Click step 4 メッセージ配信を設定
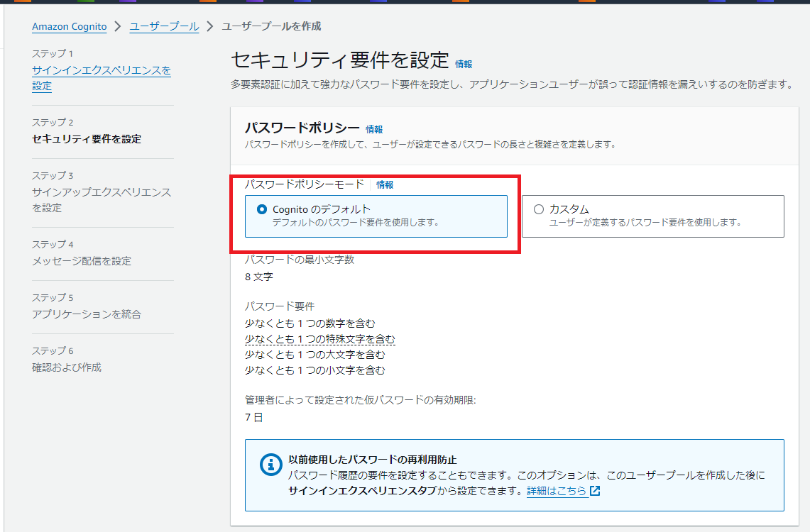This screenshot has width=810, height=532. pos(82,261)
